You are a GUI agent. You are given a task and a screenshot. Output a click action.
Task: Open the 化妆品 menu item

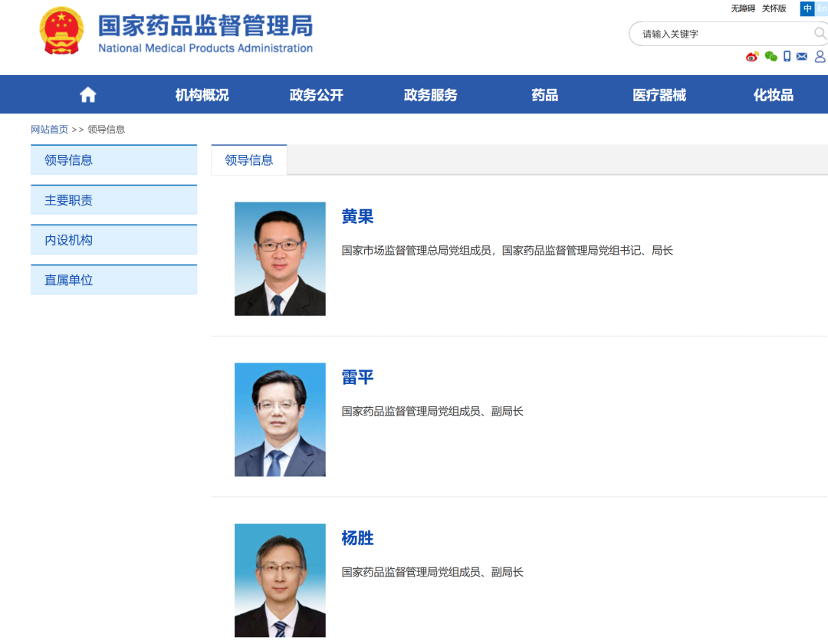click(774, 94)
